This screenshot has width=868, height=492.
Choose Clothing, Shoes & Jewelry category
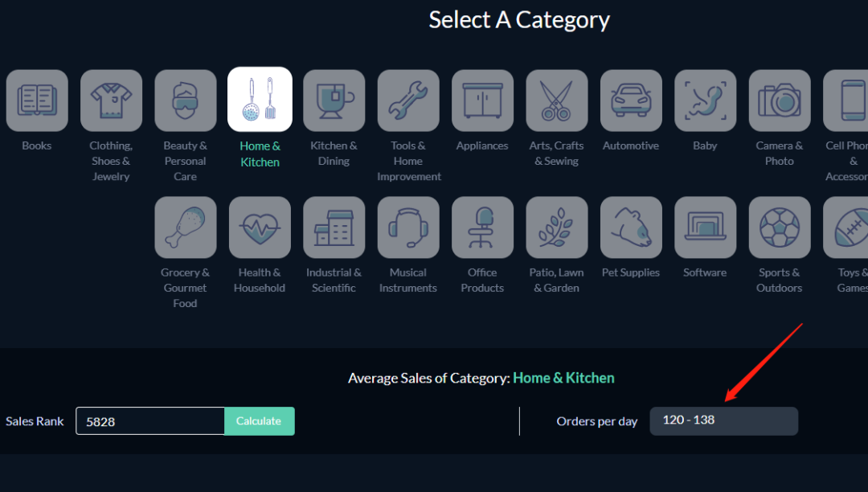[x=111, y=100]
